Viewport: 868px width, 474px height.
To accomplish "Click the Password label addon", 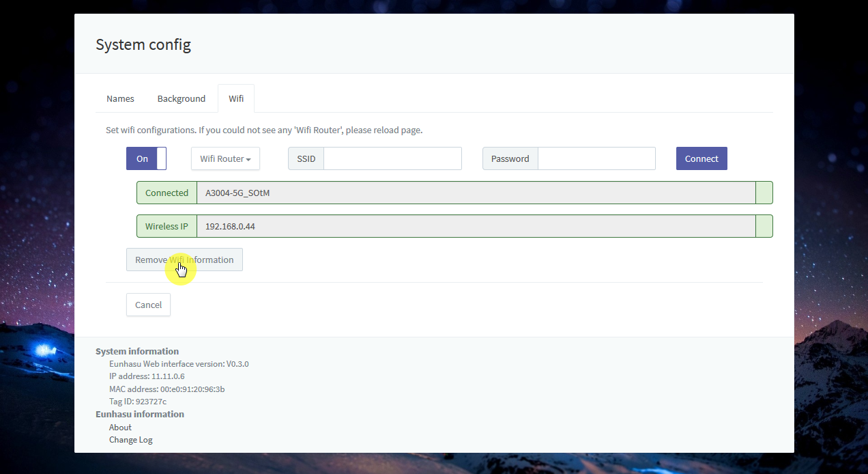I will (x=510, y=158).
